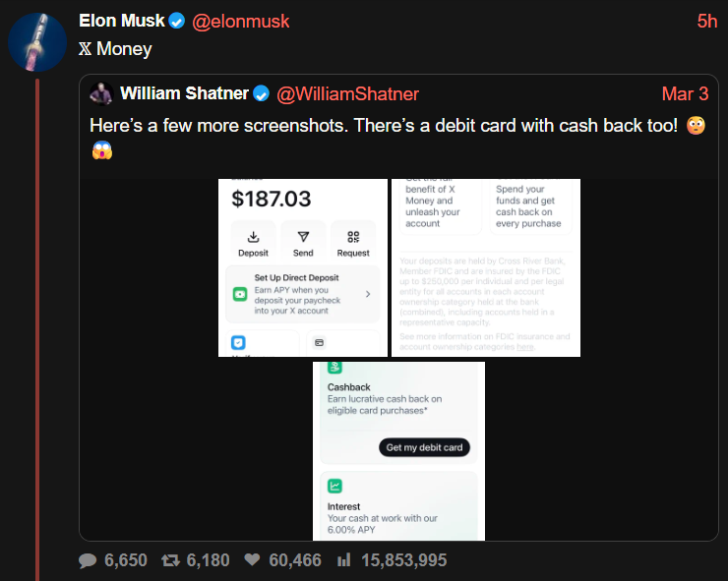Open the view count analytics icon
The width and height of the screenshot is (728, 581).
(x=344, y=560)
